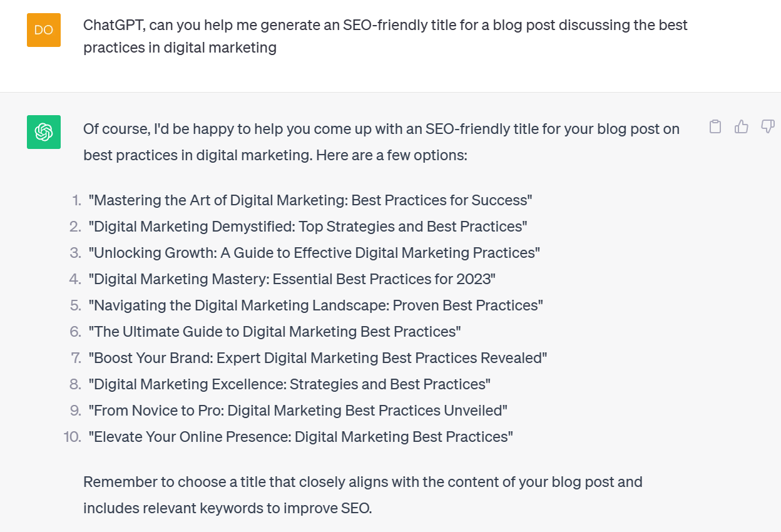The width and height of the screenshot is (781, 532).
Task: Click "Navigating the Digital Marketing Landscape" title
Action: point(315,305)
